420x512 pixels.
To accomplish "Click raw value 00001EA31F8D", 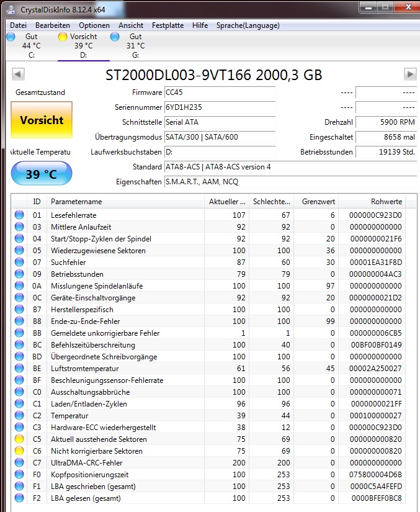I will (x=375, y=262).
